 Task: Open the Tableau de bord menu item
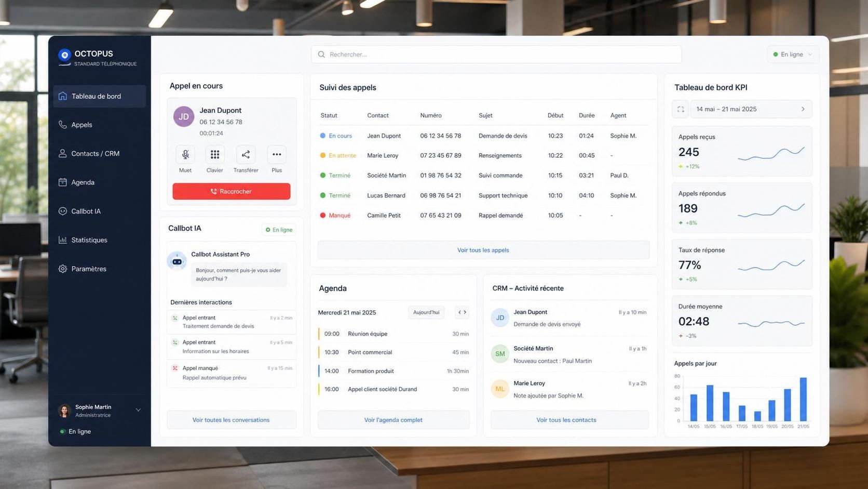pos(99,96)
